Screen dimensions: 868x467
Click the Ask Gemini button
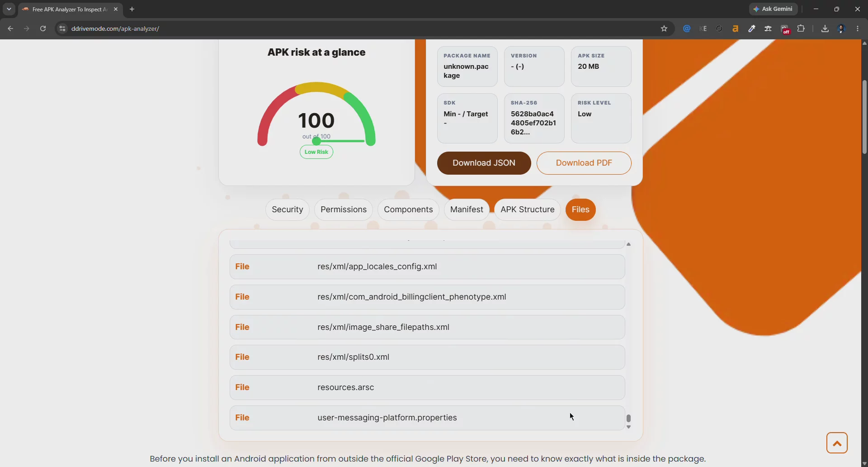pyautogui.click(x=774, y=9)
